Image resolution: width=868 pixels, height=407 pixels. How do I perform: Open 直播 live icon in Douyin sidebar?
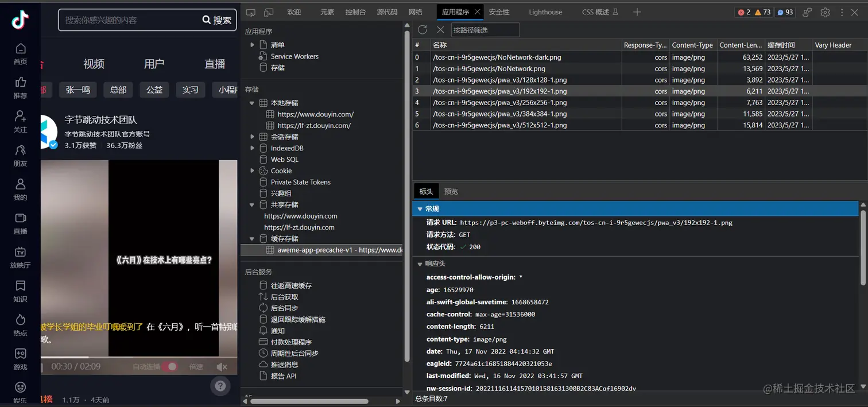click(20, 223)
